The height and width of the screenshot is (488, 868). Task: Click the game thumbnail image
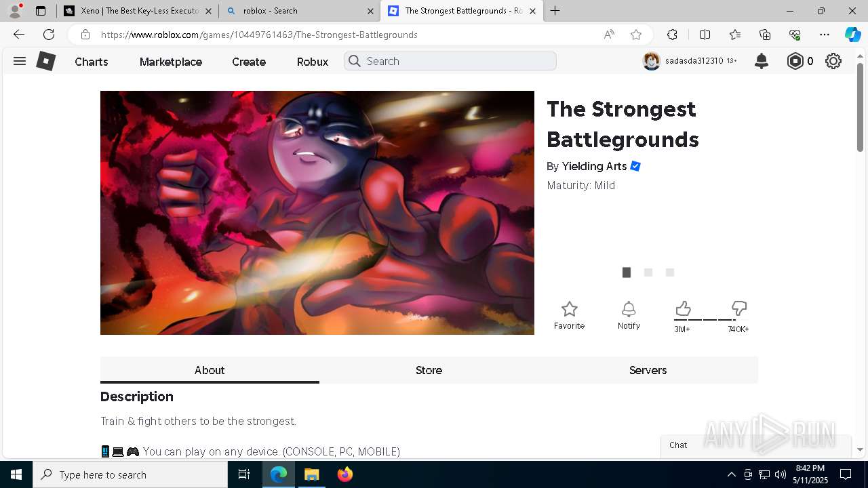(317, 213)
